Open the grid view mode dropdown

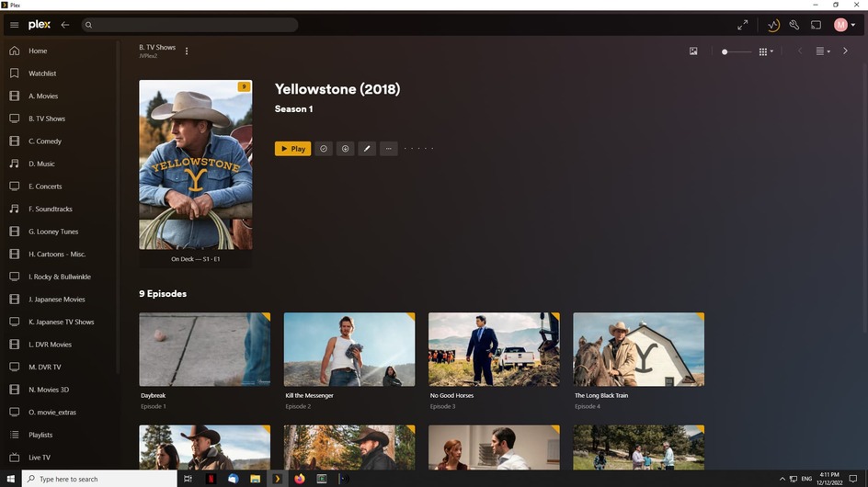click(766, 51)
